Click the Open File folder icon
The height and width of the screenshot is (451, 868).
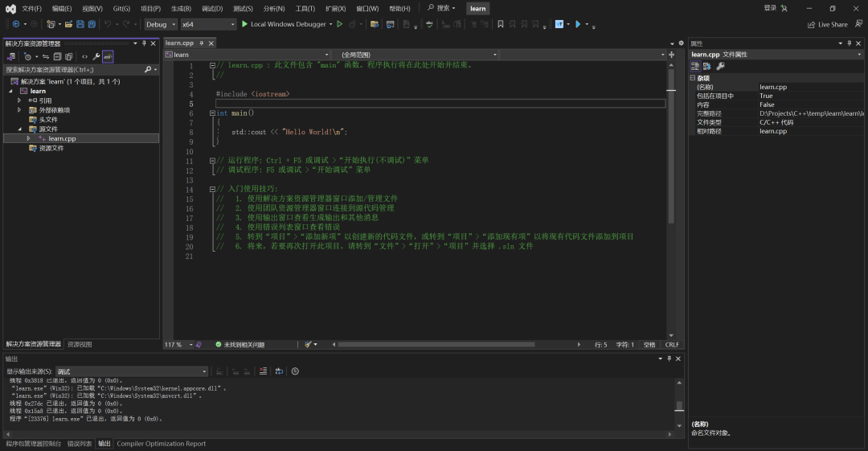click(69, 24)
